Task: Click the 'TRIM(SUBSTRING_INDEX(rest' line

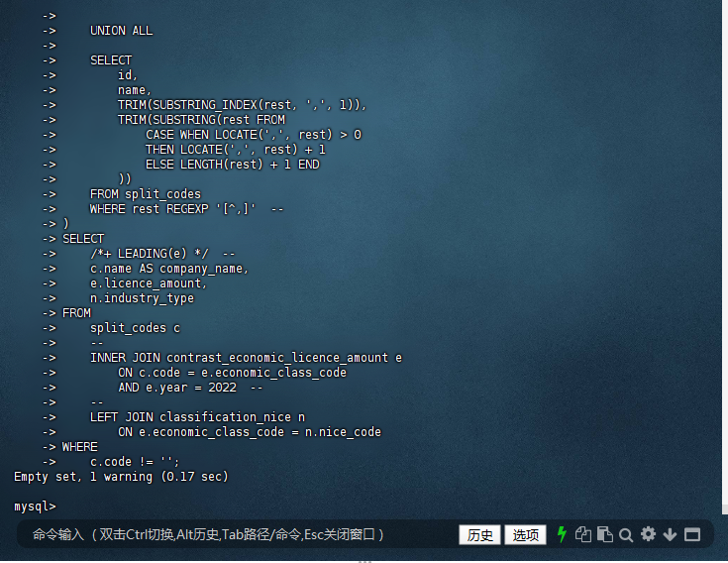Action: point(242,105)
